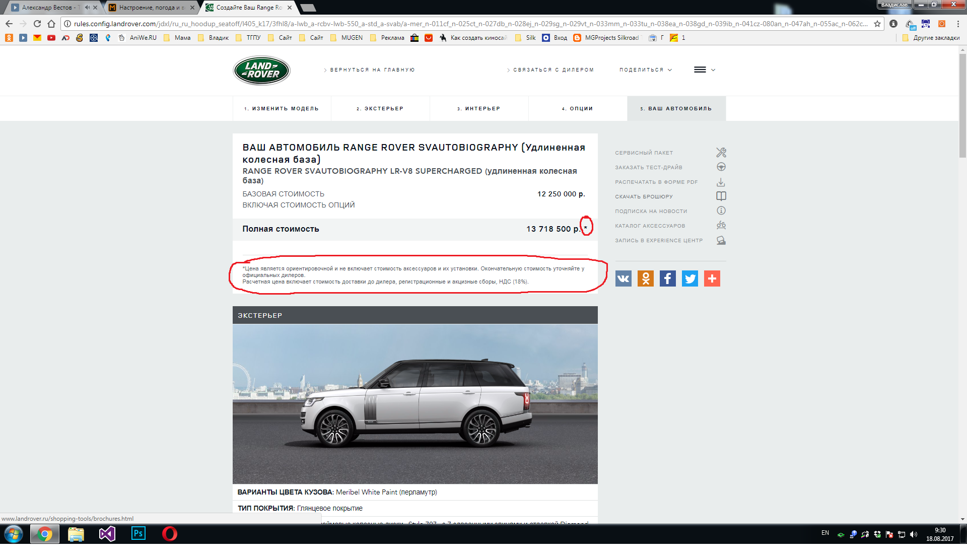The image size is (967, 560).
Task: Open Chrome home page button
Action: pyautogui.click(x=51, y=24)
